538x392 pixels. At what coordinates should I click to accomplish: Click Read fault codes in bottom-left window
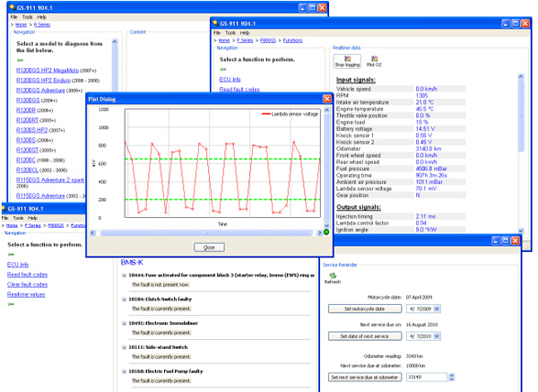pos(28,274)
